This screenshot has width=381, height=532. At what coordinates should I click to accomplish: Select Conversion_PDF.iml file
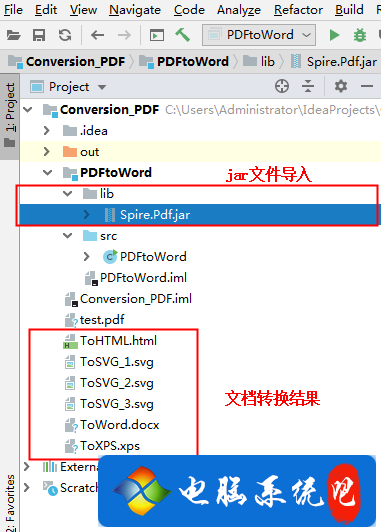pos(136,299)
